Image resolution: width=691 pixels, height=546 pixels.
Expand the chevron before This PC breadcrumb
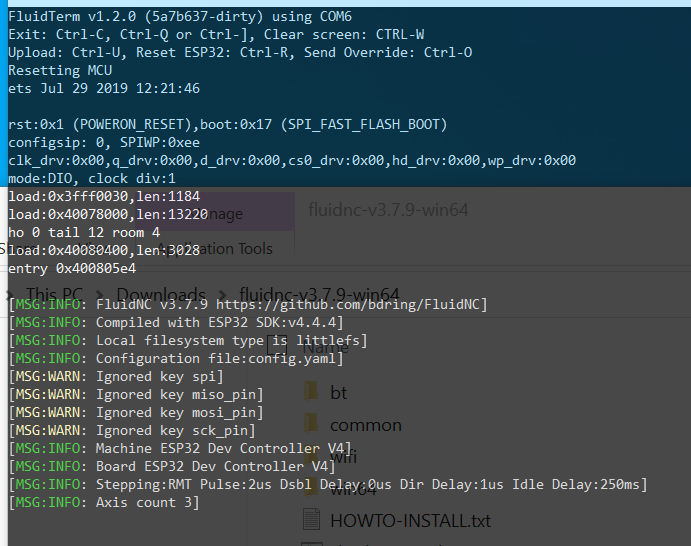click(x=10, y=295)
